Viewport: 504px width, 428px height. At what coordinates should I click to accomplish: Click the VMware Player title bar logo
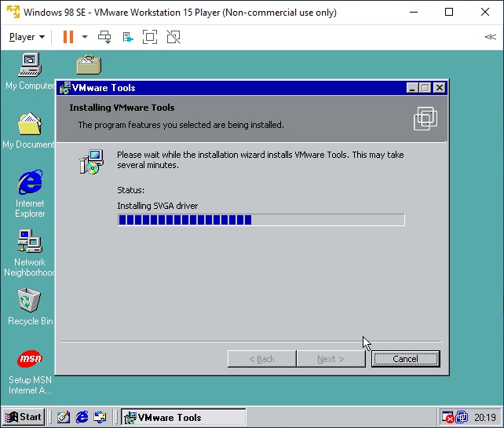click(13, 12)
